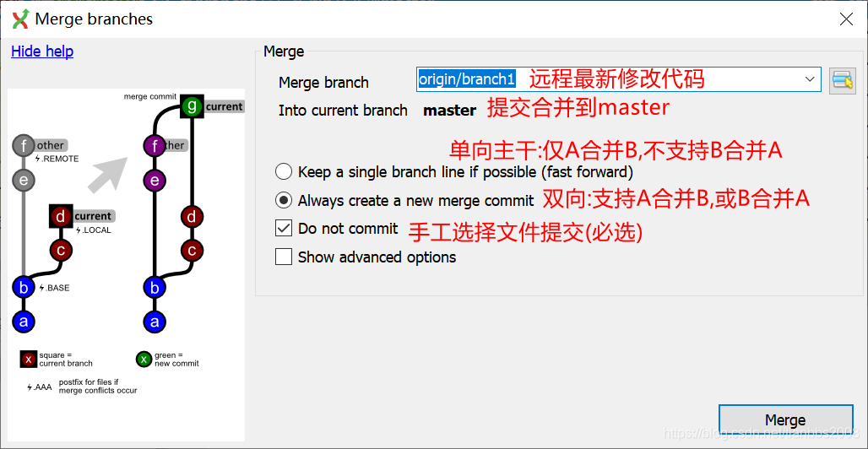Open the Merge branch dropdown arrow
This screenshot has height=449, width=868.
click(x=810, y=79)
